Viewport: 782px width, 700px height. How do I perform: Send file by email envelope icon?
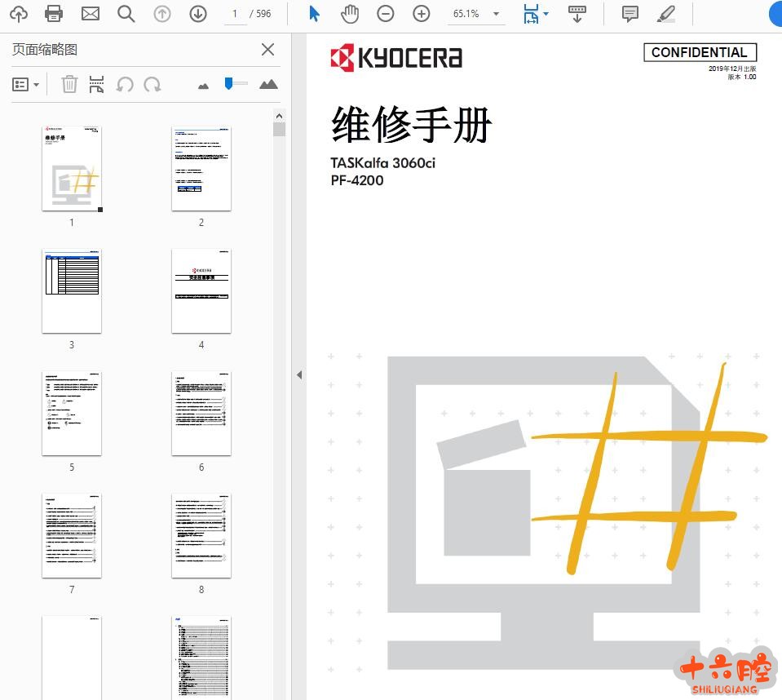[x=90, y=14]
